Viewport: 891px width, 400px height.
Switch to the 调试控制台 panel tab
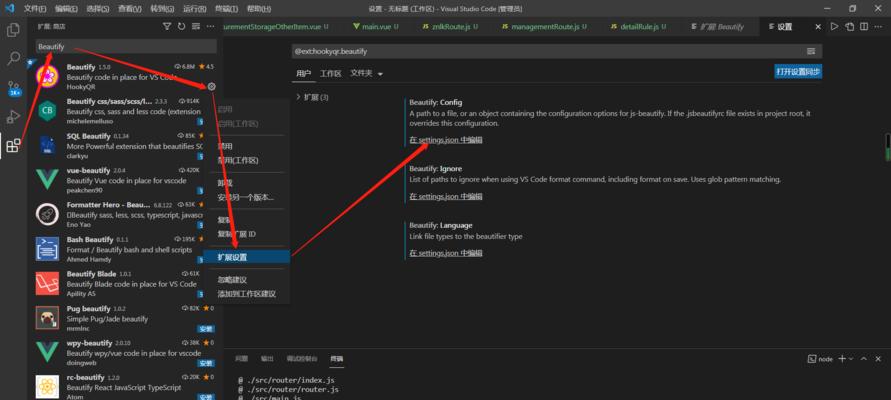click(302, 359)
